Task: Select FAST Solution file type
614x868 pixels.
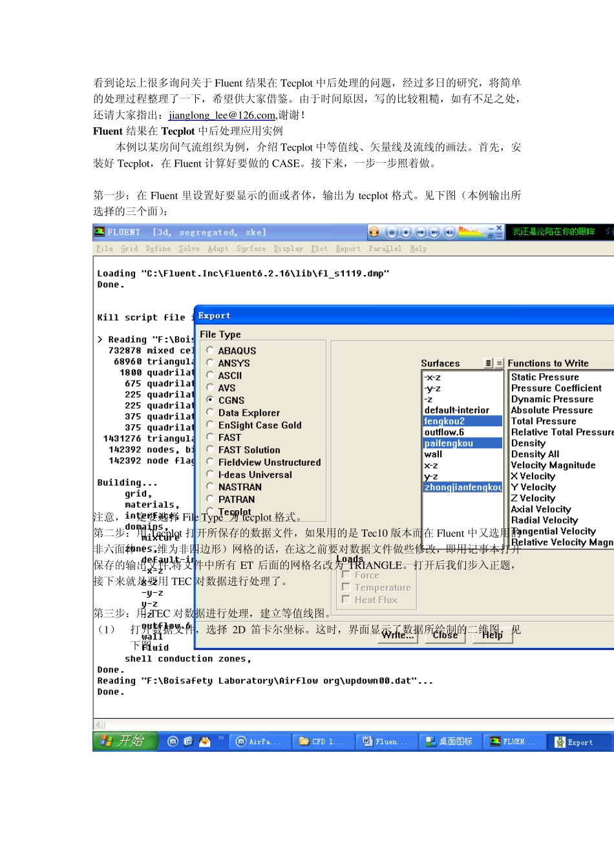Action: click(210, 449)
